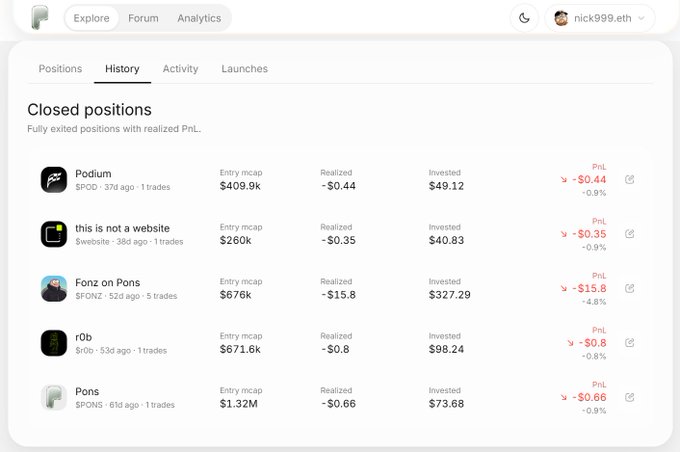Open the Analytics nav item
680x452 pixels.
pyautogui.click(x=199, y=18)
